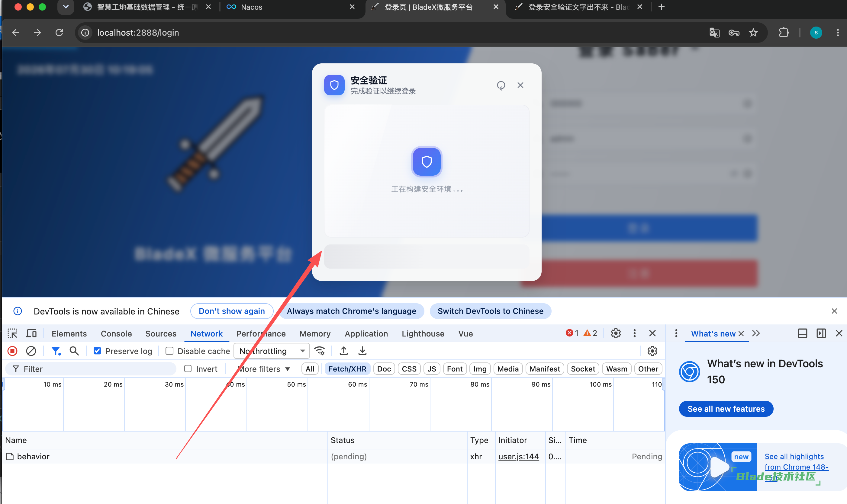Export the HAR file
The width and height of the screenshot is (847, 504).
tap(362, 351)
